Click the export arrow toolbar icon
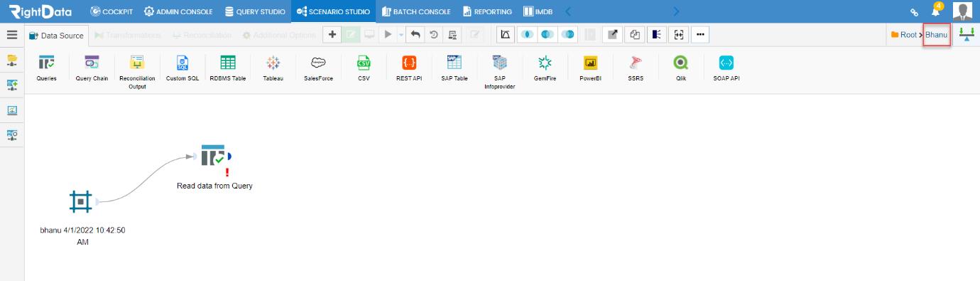Image resolution: width=980 pixels, height=281 pixels. click(611, 35)
